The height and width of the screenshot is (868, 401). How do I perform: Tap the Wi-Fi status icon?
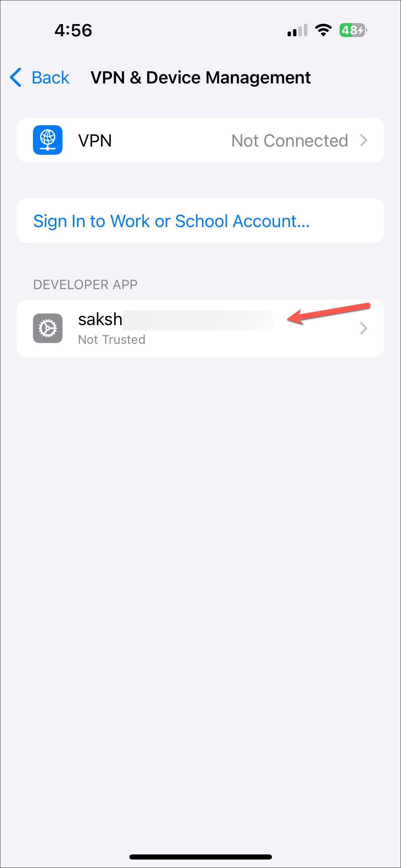(323, 30)
